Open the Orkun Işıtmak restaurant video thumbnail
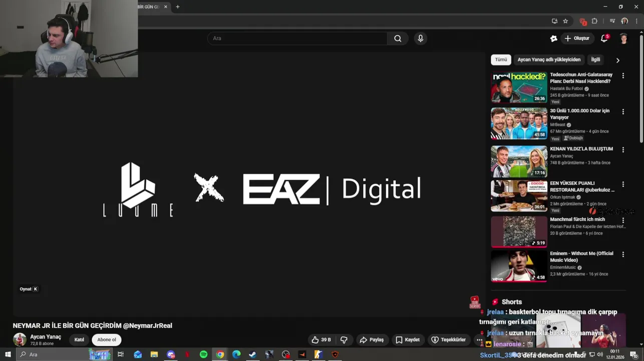This screenshot has width=644, height=361. [x=519, y=196]
